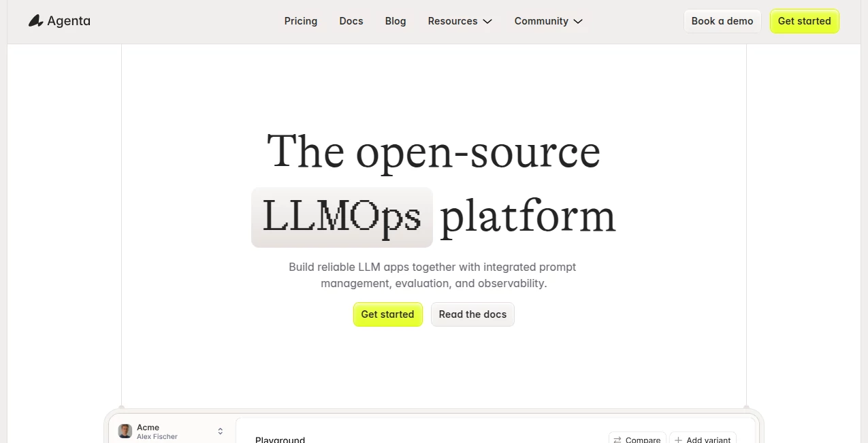
Task: Click the Get started button below the headline
Action: click(x=387, y=314)
